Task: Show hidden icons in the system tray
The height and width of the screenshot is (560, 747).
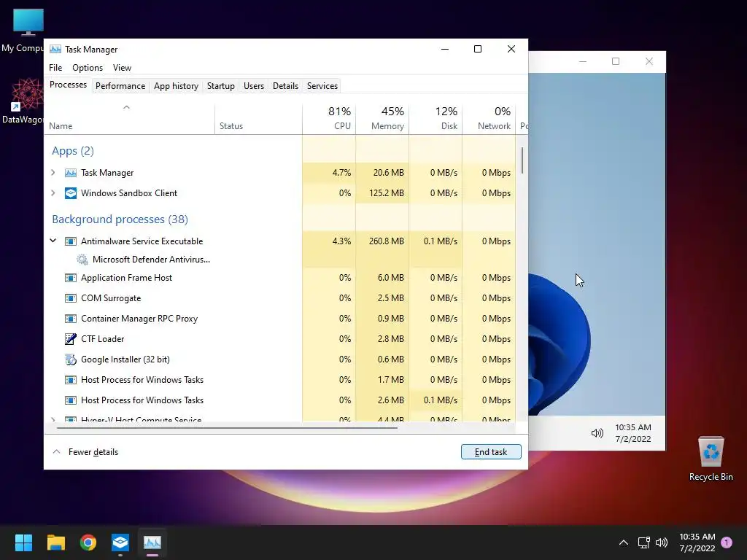Action: click(x=623, y=542)
